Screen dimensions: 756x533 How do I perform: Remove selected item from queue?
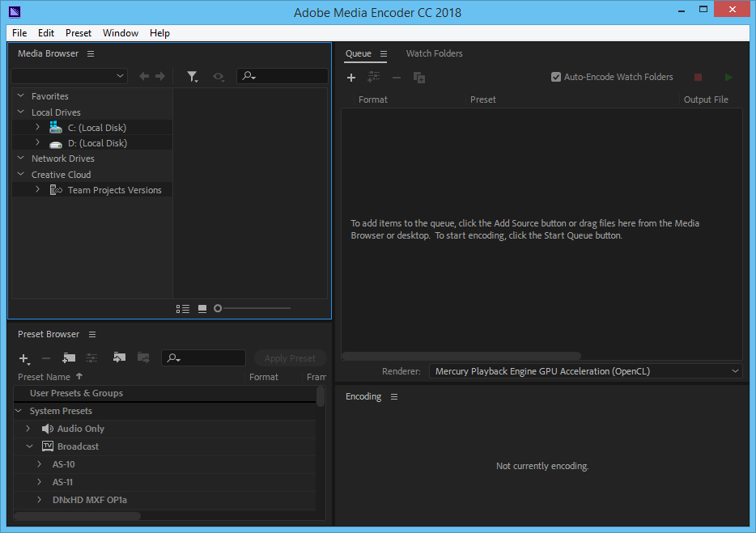[397, 78]
